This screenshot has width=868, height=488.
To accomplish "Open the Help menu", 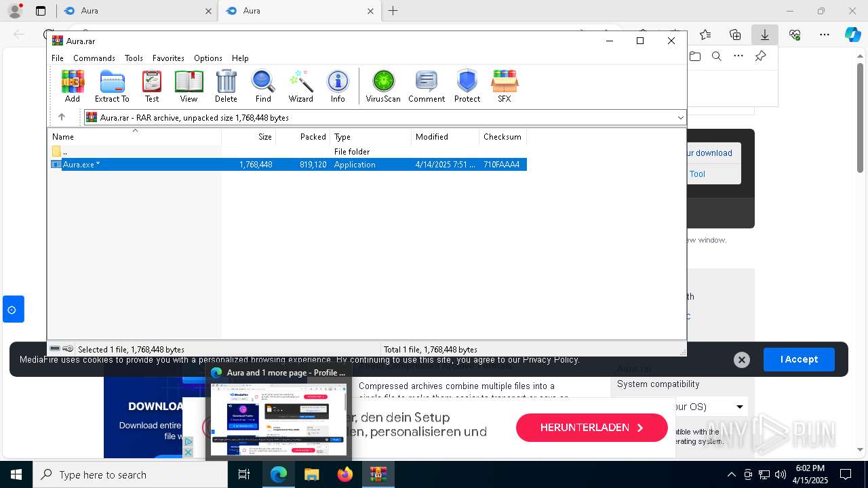I will [x=240, y=58].
